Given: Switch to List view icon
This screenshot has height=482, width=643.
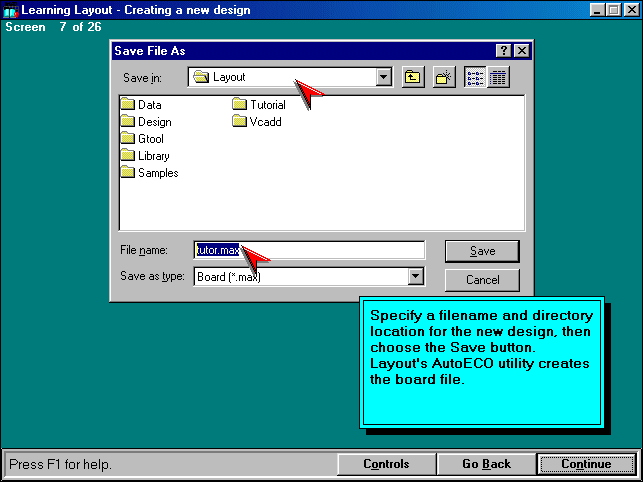Looking at the screenshot, I should pos(476,77).
